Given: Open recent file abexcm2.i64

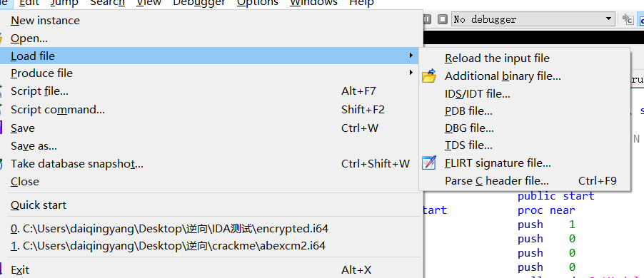Looking at the screenshot, I should (x=168, y=246).
